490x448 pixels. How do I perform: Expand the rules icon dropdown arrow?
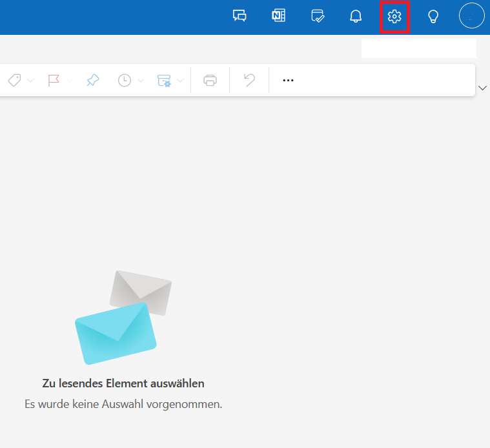click(x=180, y=81)
